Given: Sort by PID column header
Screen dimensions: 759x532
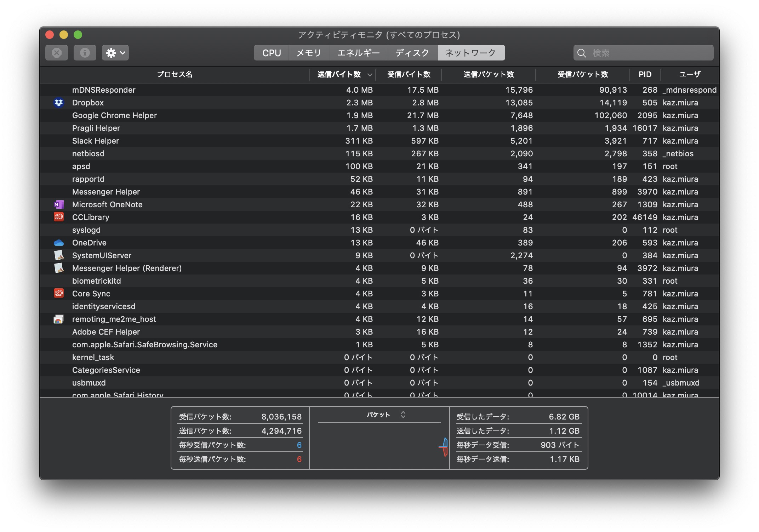Looking at the screenshot, I should [x=645, y=74].
